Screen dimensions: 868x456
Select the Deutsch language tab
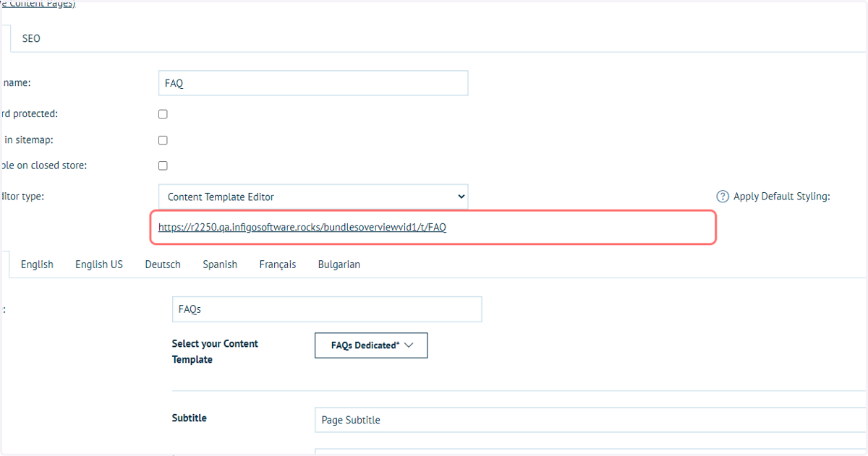point(163,264)
